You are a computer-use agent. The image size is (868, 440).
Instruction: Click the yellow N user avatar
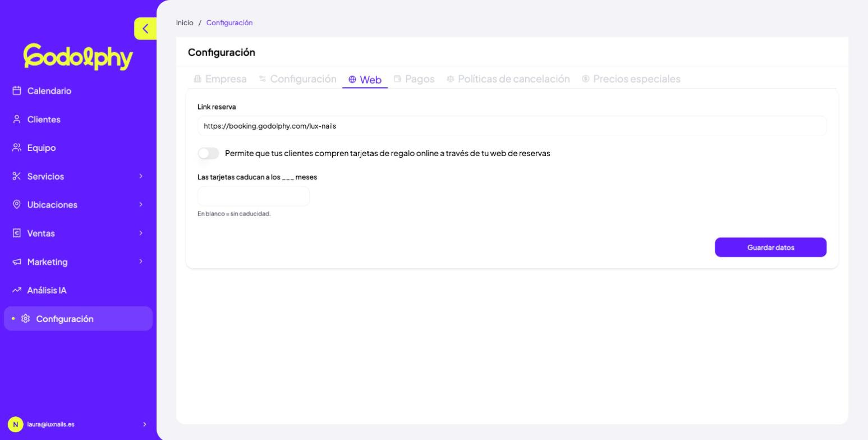(15, 424)
